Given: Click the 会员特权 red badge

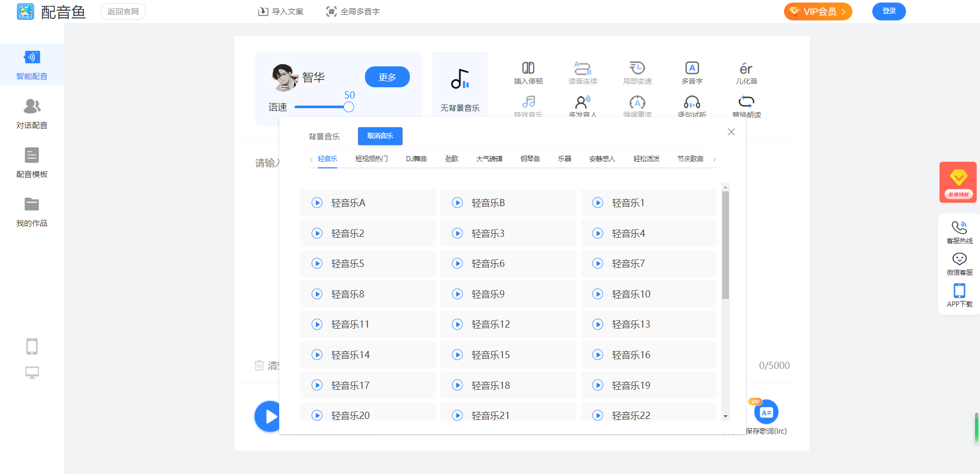Looking at the screenshot, I should coord(958,182).
